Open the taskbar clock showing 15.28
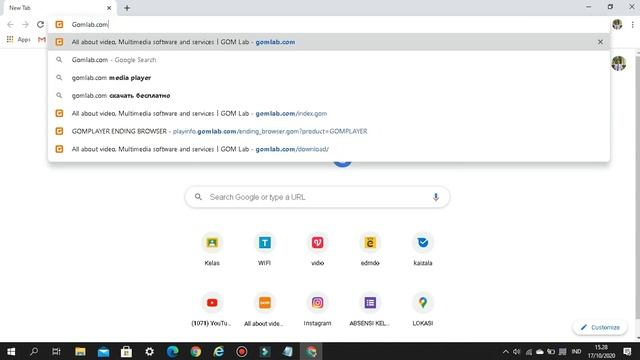Screen dimensions: 640x360 click(601, 351)
